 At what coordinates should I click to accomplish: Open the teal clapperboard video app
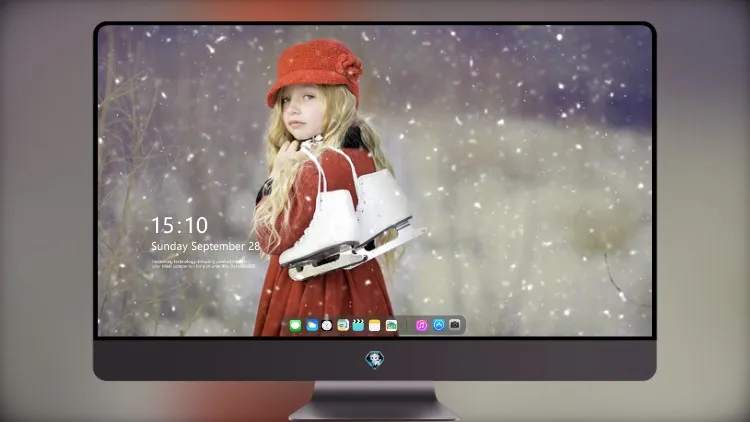tap(358, 326)
